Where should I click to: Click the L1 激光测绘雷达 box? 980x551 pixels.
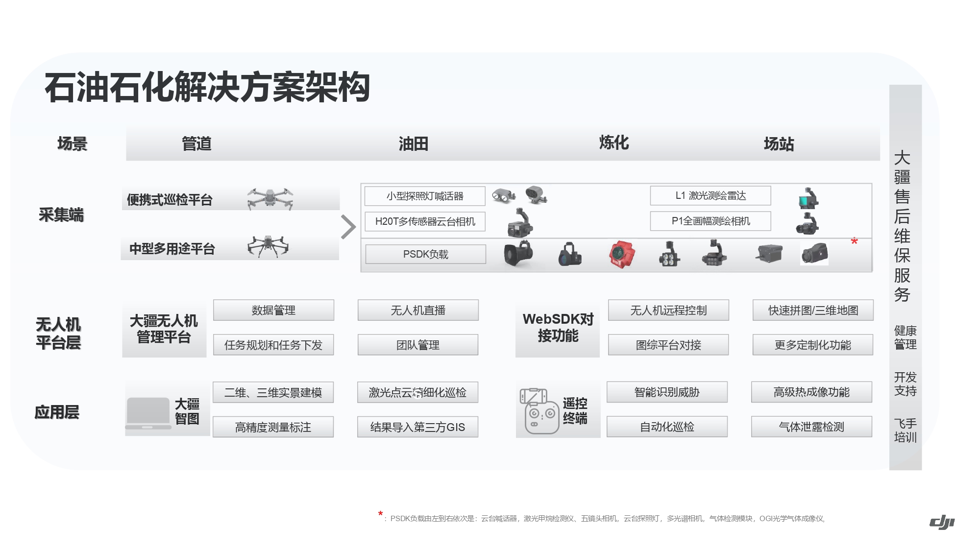[x=710, y=195]
